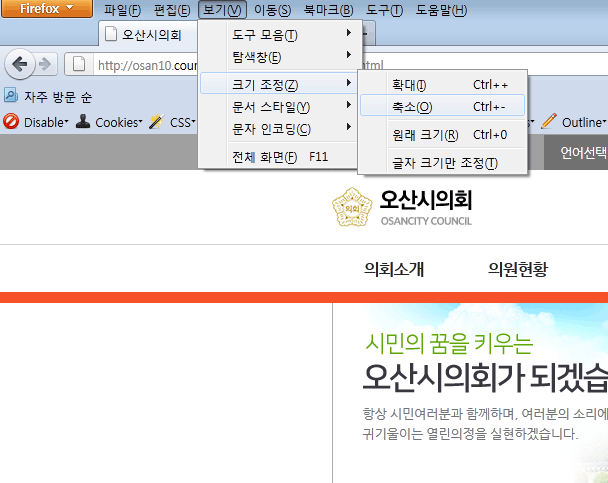Open the orange Firefox menu button

46,9
